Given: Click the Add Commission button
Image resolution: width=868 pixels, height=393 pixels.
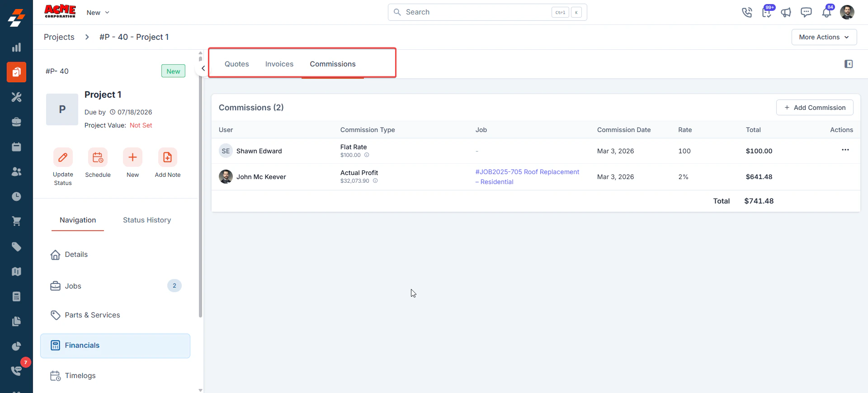Looking at the screenshot, I should click(815, 107).
